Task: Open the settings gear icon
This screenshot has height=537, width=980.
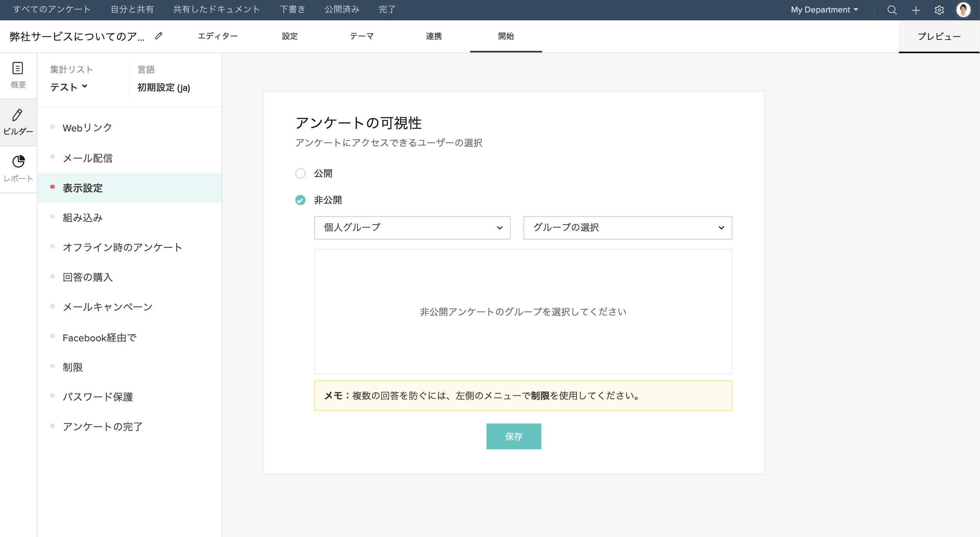Action: 939,10
